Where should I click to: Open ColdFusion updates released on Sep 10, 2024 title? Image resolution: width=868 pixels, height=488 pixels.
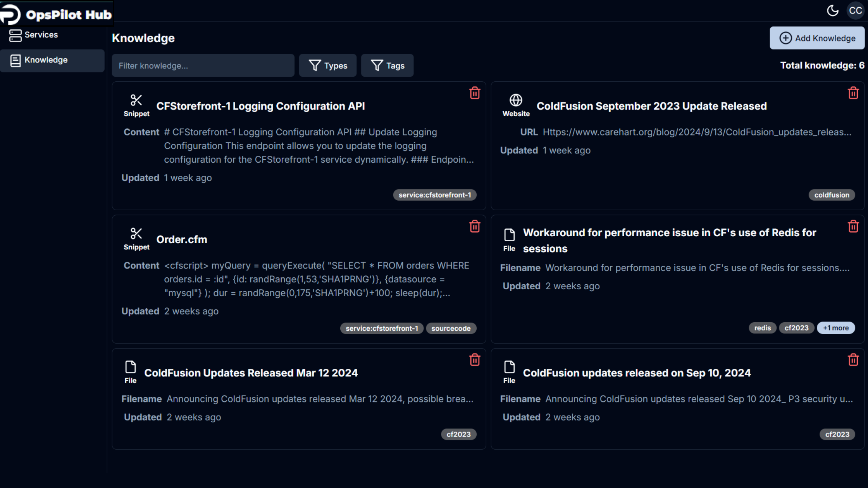tap(637, 373)
